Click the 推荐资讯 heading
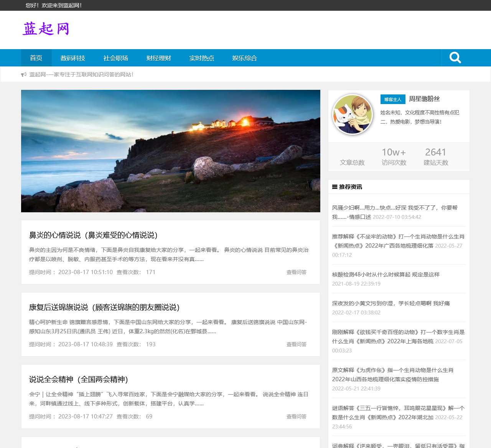 pos(351,187)
